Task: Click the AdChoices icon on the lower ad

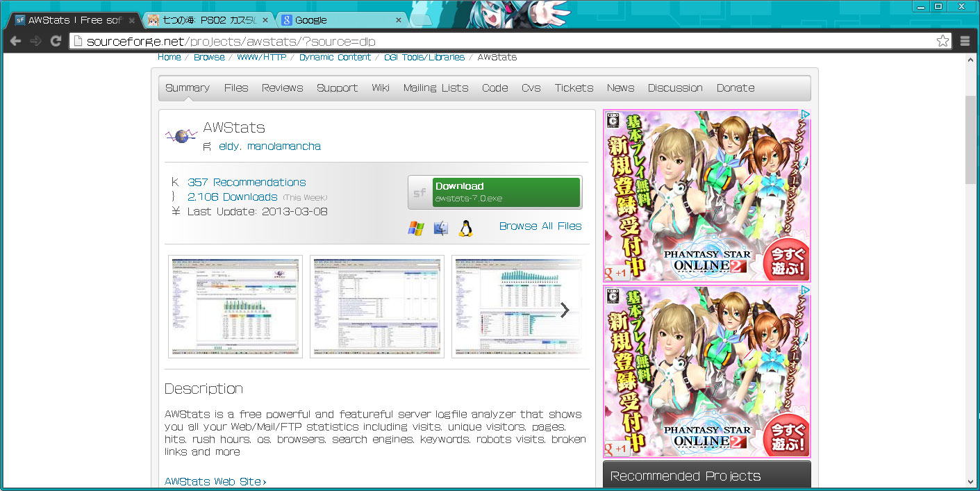Action: 806,290
